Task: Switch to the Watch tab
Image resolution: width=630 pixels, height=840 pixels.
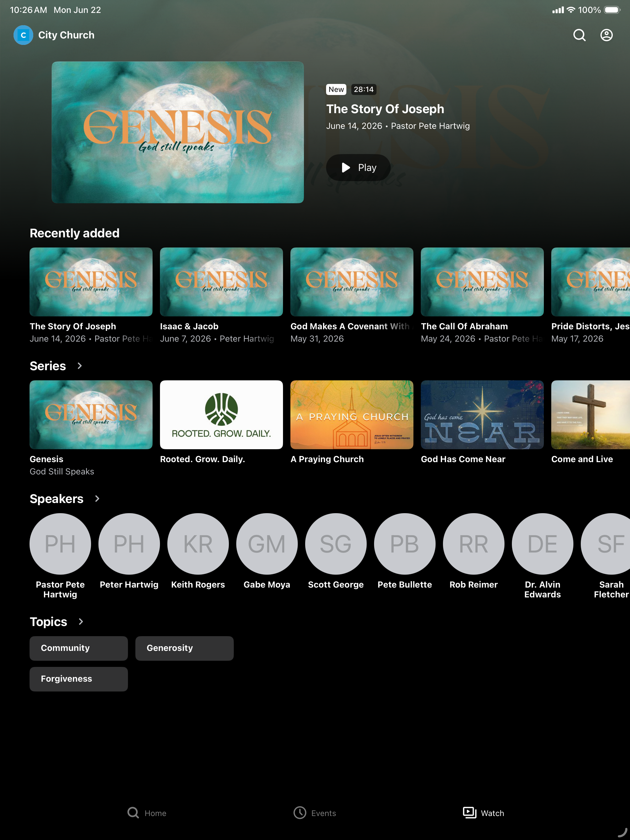Action: pos(483,813)
